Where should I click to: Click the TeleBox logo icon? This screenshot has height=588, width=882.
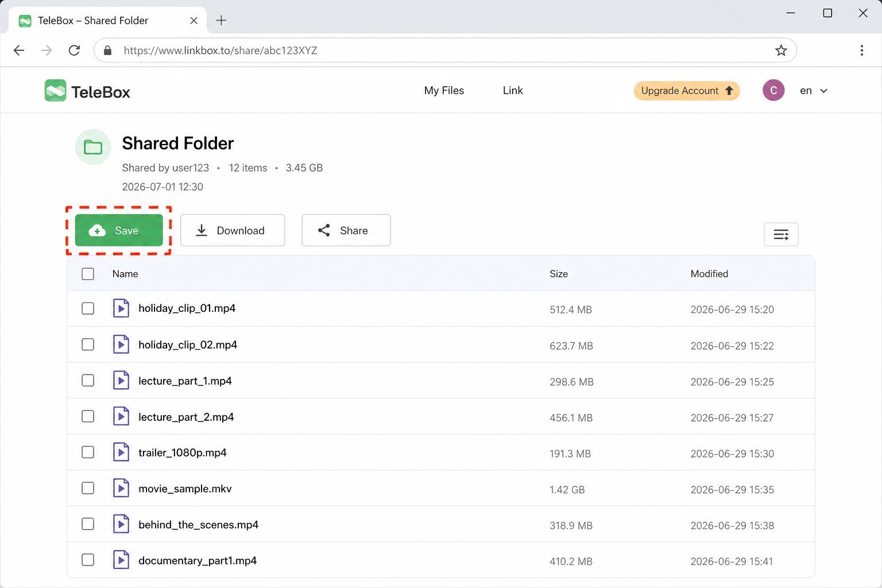55,91
